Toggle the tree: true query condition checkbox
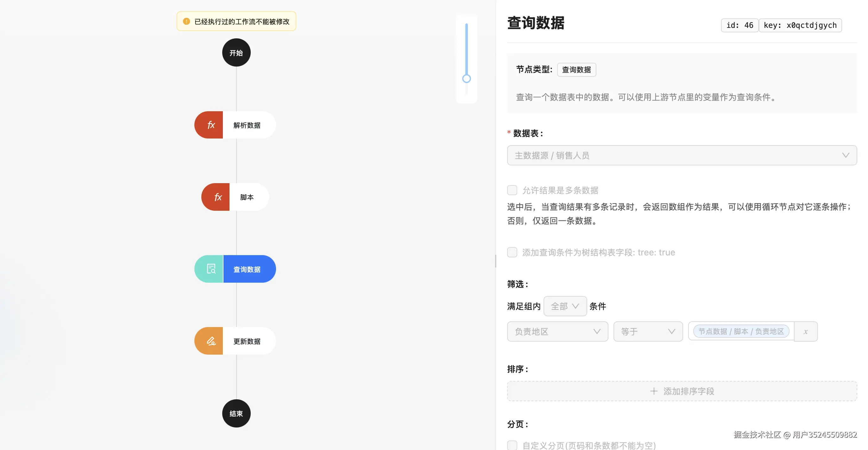This screenshot has width=868, height=450. [512, 252]
